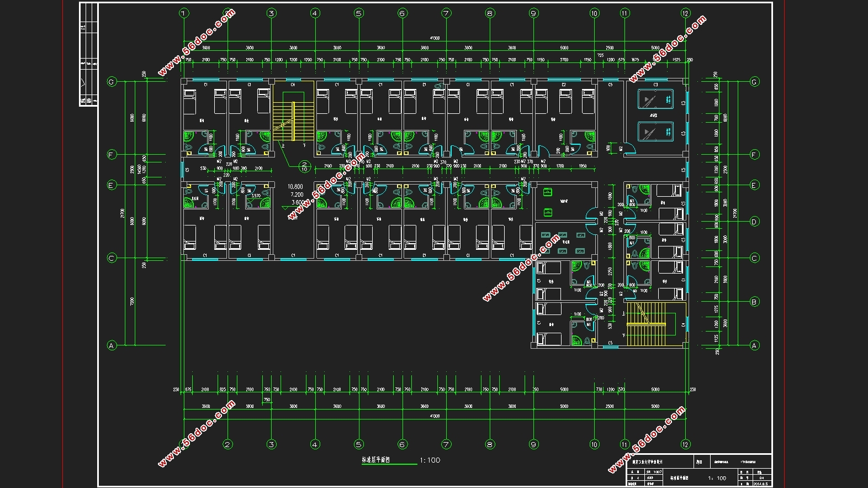Click the 2014.8.5 date cell in title block
This screenshot has width=868, height=488.
click(761, 484)
